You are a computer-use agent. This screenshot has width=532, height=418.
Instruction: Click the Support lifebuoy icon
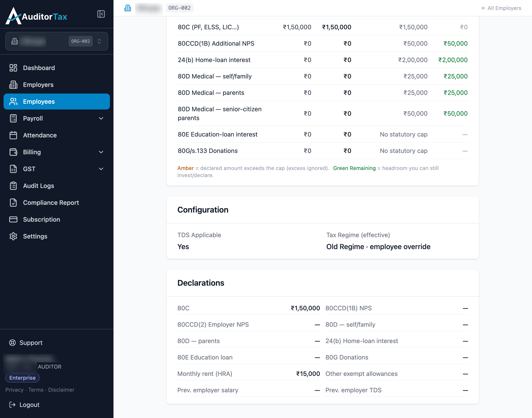(x=12, y=343)
